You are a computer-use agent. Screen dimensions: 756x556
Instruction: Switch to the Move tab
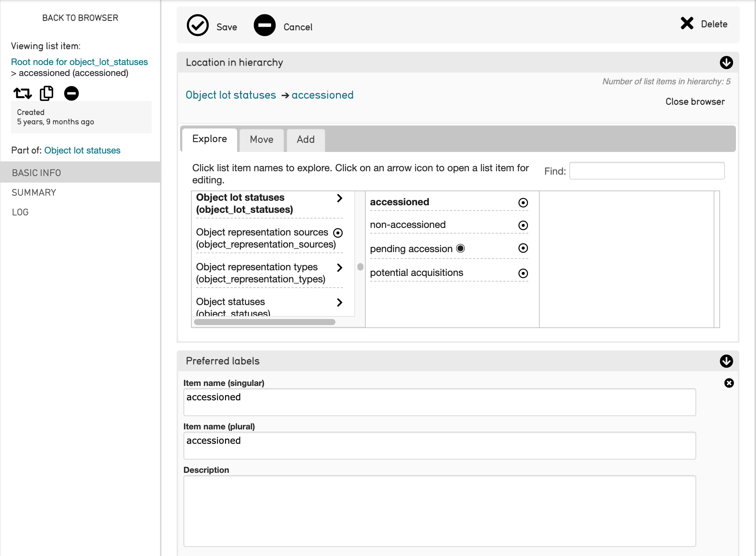pos(261,139)
